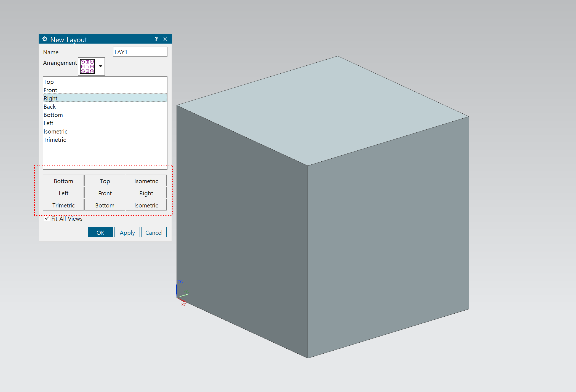
Task: Select Right in the view list
Action: pyautogui.click(x=105, y=98)
